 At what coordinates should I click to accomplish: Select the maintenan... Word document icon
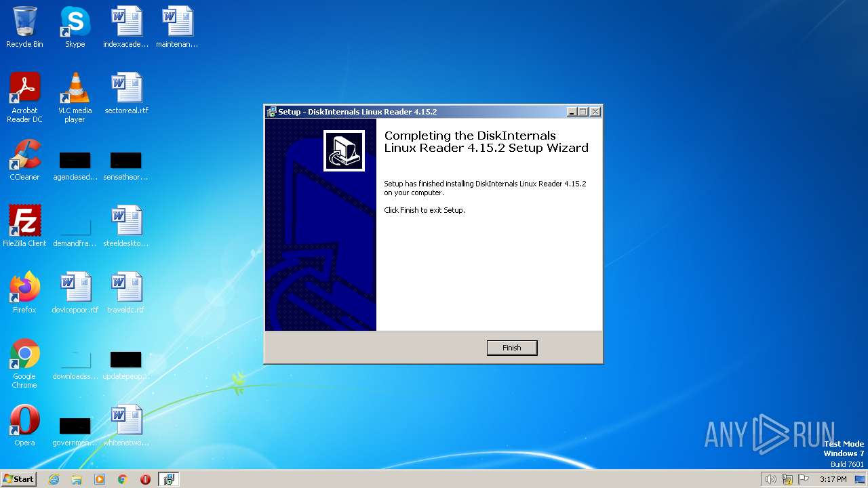177,27
